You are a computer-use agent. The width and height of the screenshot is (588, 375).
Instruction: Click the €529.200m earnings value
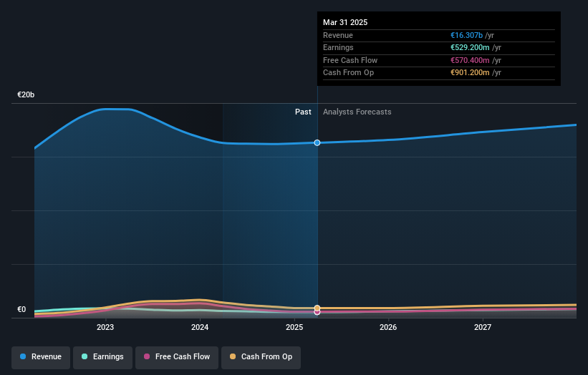point(470,47)
